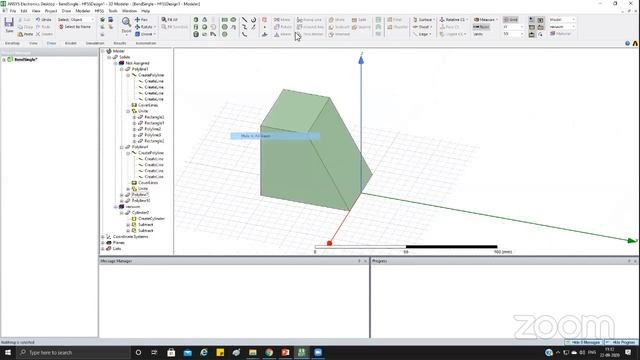This screenshot has width=640, height=360.
Task: Open the Orient view dropdown
Action: click(155, 34)
